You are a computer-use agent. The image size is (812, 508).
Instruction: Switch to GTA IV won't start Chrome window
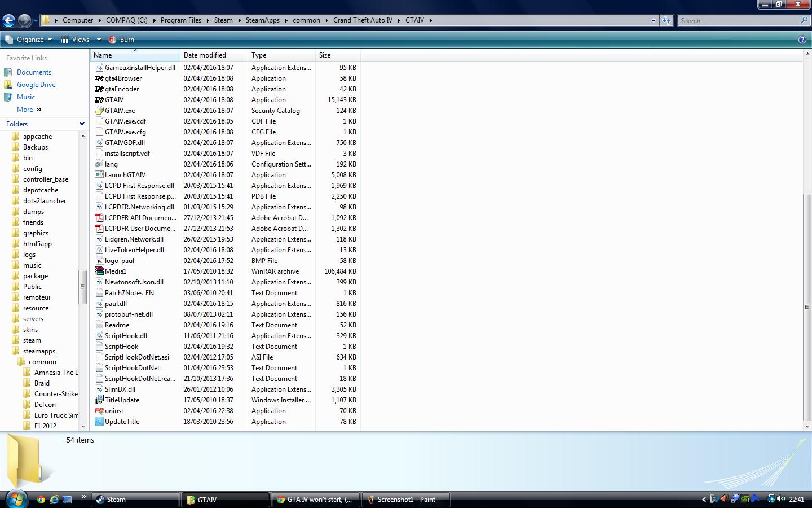pyautogui.click(x=315, y=500)
